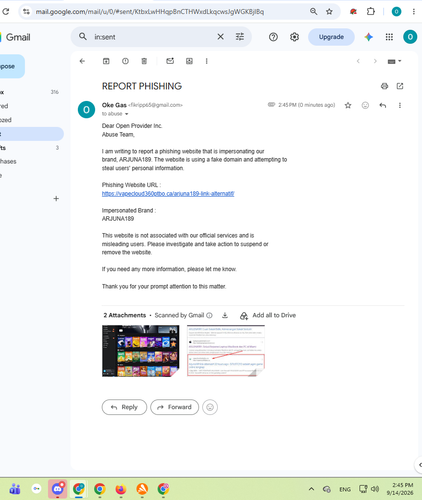The width and height of the screenshot is (422, 500).
Task: Reload the page with browser refresh icon
Action: pos(6,12)
